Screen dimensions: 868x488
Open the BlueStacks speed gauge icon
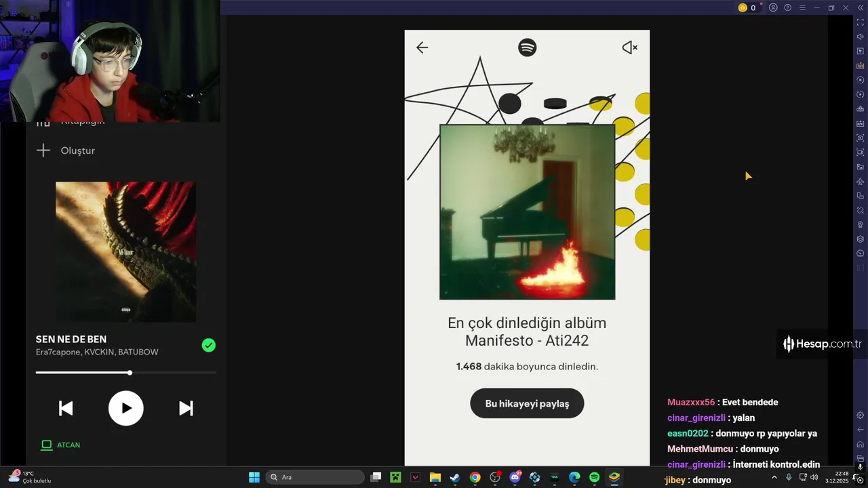860,253
